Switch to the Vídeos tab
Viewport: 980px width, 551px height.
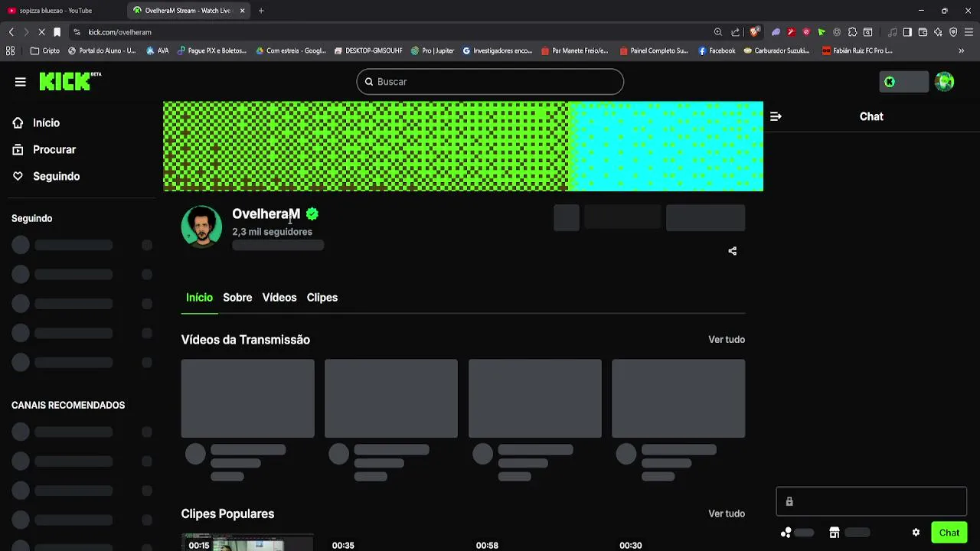point(279,298)
